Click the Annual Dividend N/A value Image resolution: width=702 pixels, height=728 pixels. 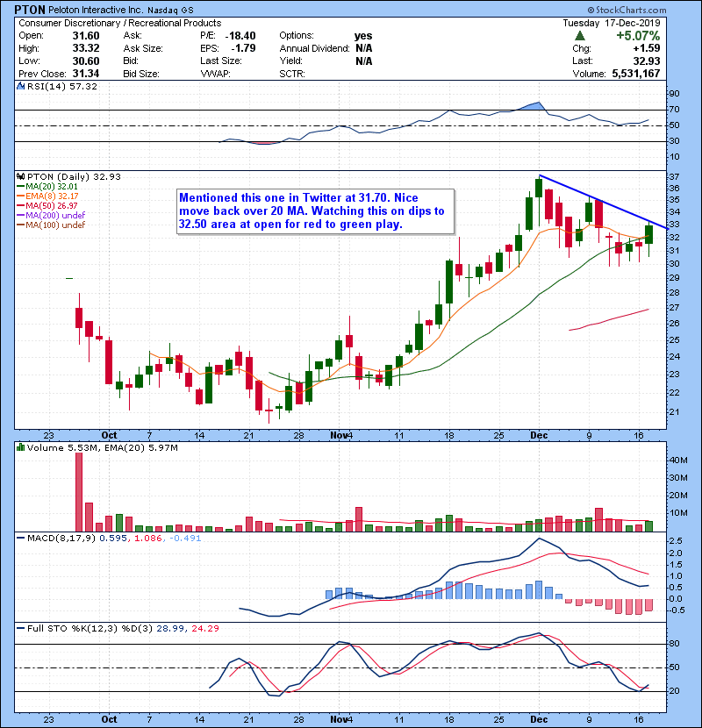pyautogui.click(x=364, y=48)
